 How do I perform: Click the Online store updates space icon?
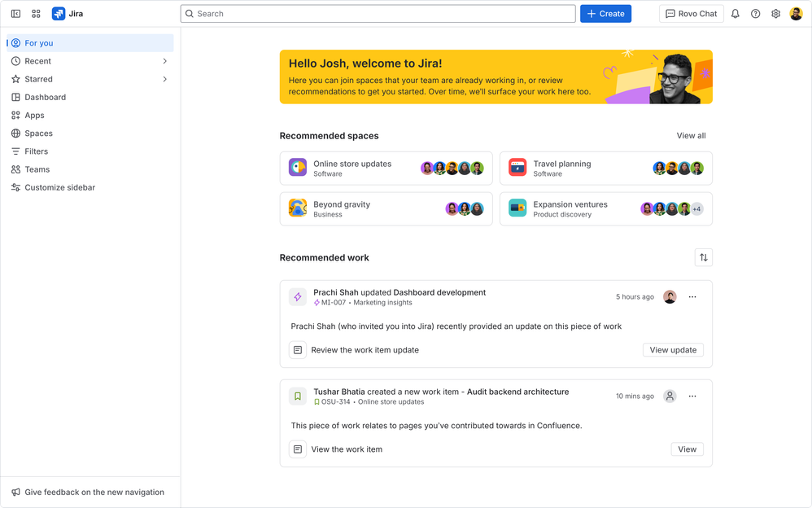(298, 168)
